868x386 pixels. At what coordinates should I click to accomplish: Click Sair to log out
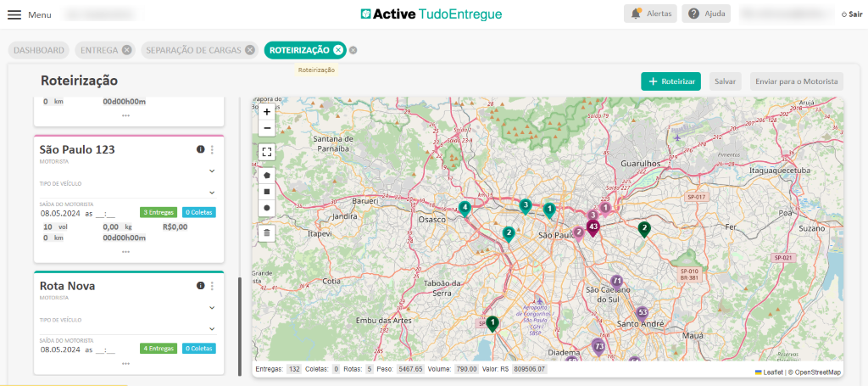[x=851, y=14]
